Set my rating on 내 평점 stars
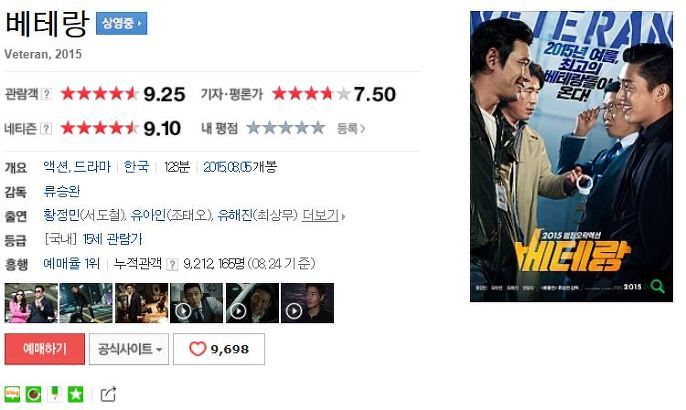This screenshot has height=410, width=686. click(x=286, y=128)
